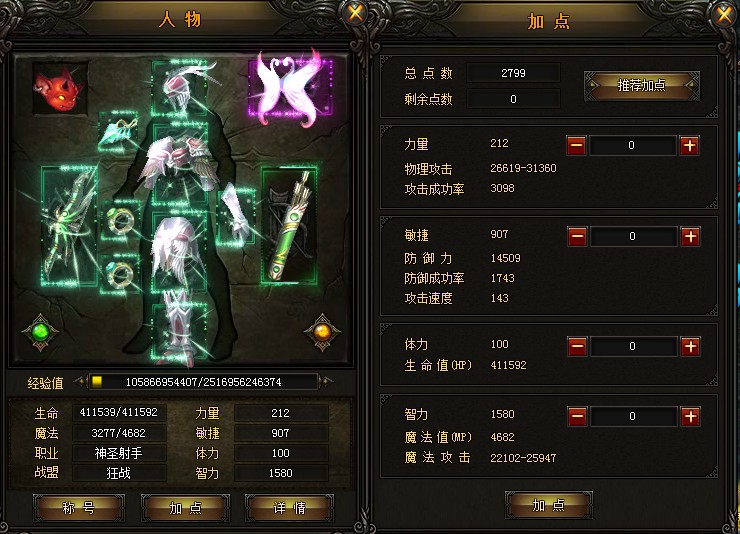Decrease 智力 points with minus button
The width and height of the screenshot is (740, 534).
[577, 417]
